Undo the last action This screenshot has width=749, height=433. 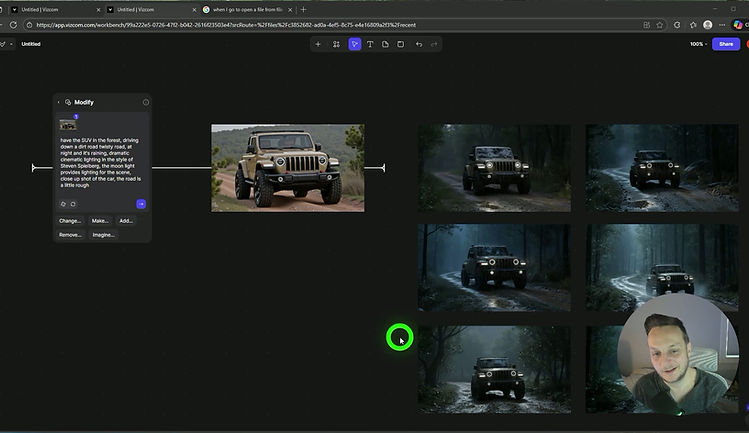click(418, 44)
